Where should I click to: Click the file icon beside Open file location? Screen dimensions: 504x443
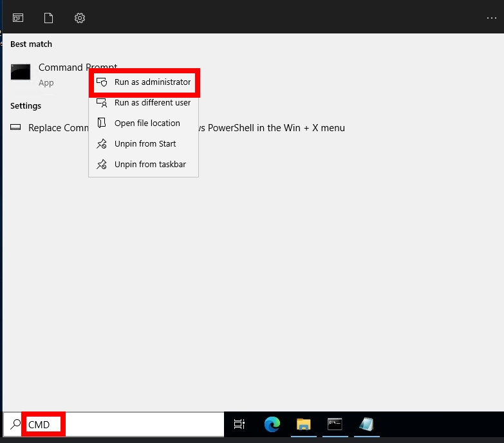tap(102, 123)
